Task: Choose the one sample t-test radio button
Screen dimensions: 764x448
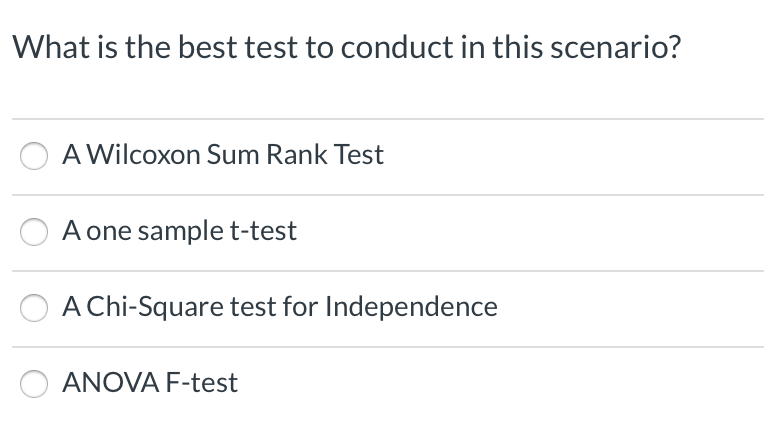Action: coord(35,233)
